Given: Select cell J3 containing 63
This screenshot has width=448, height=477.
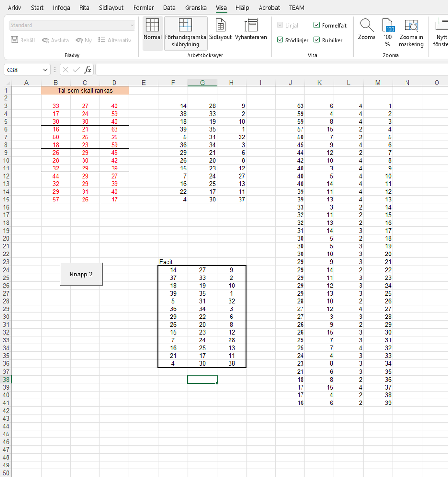Looking at the screenshot, I should [x=290, y=106].
